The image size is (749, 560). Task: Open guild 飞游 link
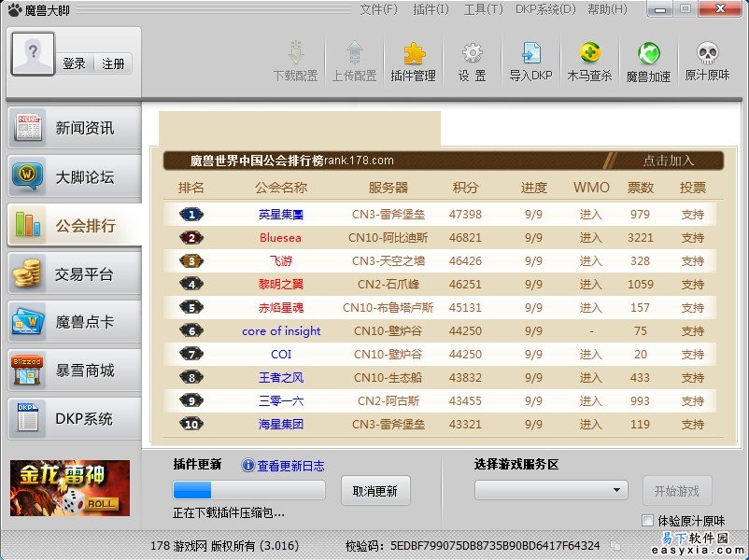(281, 261)
